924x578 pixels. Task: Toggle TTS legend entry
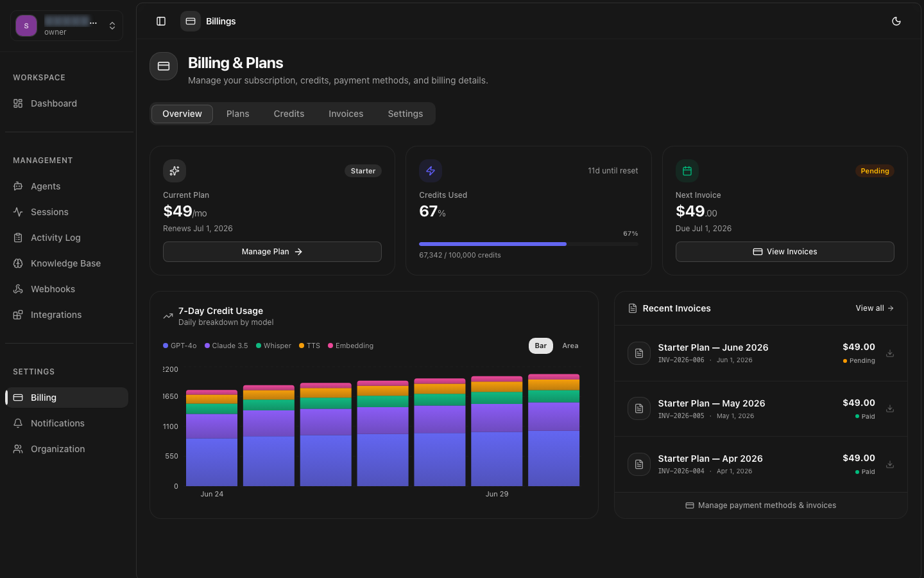tap(309, 346)
